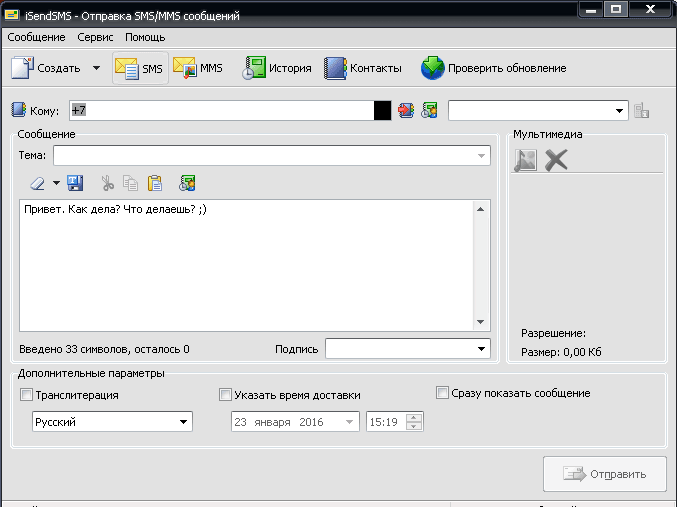Click the copy icon in message toolbar
The height and width of the screenshot is (507, 677).
(130, 183)
